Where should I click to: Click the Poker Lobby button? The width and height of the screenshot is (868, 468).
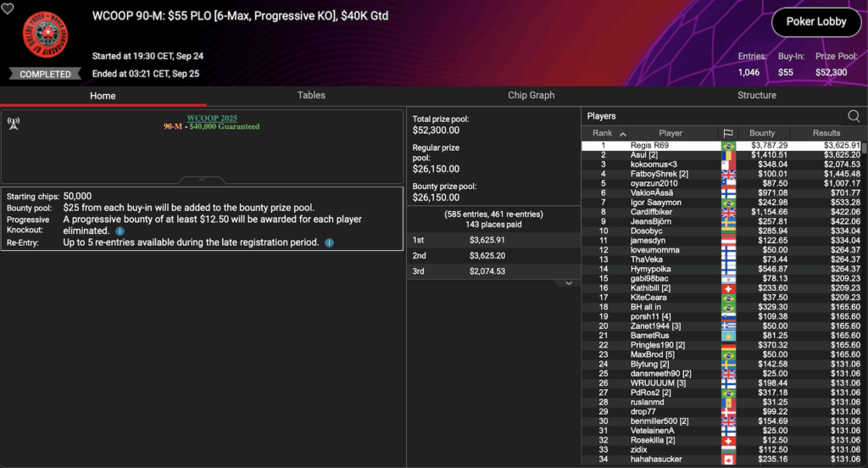pos(815,22)
